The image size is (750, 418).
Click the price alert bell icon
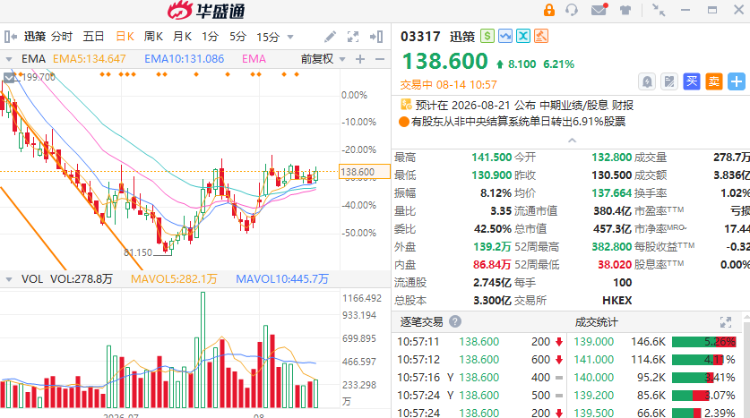pos(647,82)
